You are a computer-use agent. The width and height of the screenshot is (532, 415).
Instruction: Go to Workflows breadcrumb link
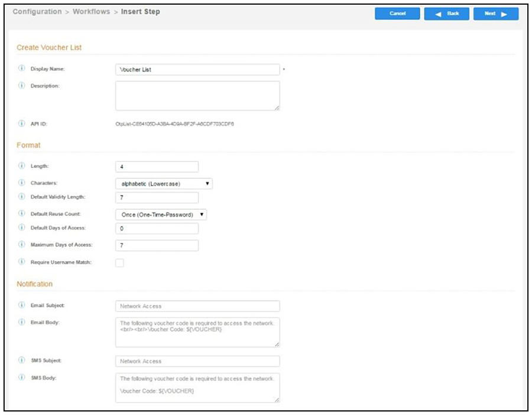91,12
